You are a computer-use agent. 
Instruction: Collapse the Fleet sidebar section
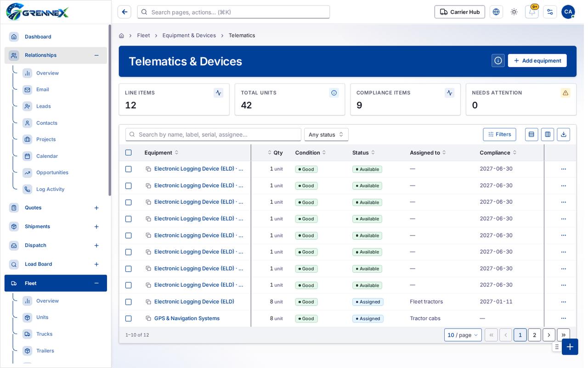(96, 283)
